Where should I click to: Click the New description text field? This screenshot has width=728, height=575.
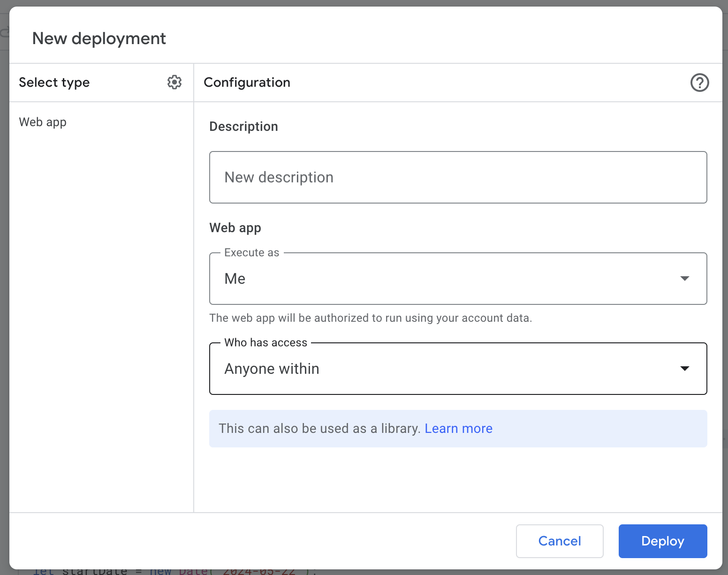[458, 177]
